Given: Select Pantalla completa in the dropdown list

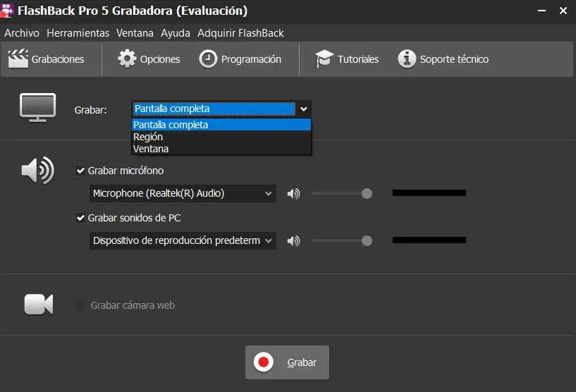Looking at the screenshot, I should pyautogui.click(x=221, y=125).
